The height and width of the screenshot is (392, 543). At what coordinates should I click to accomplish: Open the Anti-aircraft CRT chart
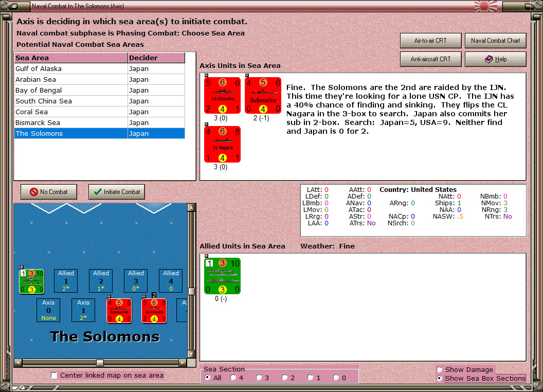[x=430, y=59]
